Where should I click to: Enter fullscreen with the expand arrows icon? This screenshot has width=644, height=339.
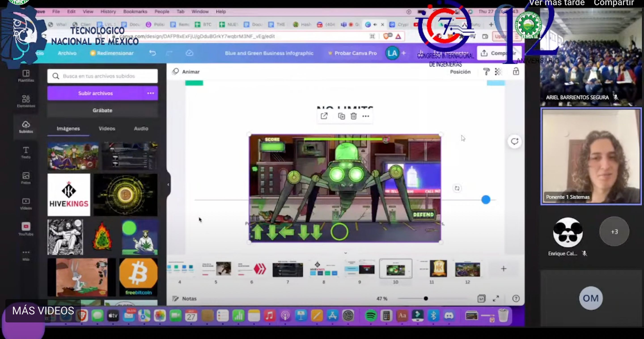coord(496,298)
